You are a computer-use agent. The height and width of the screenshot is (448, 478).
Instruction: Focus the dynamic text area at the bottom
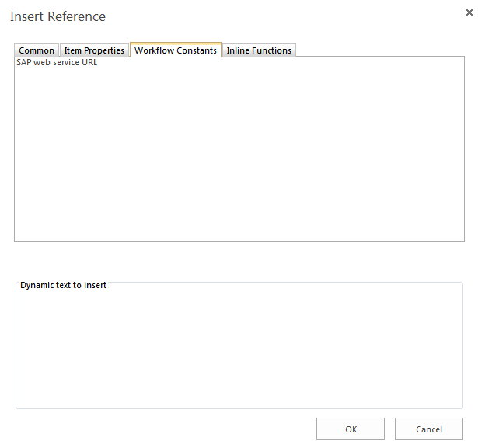239,349
